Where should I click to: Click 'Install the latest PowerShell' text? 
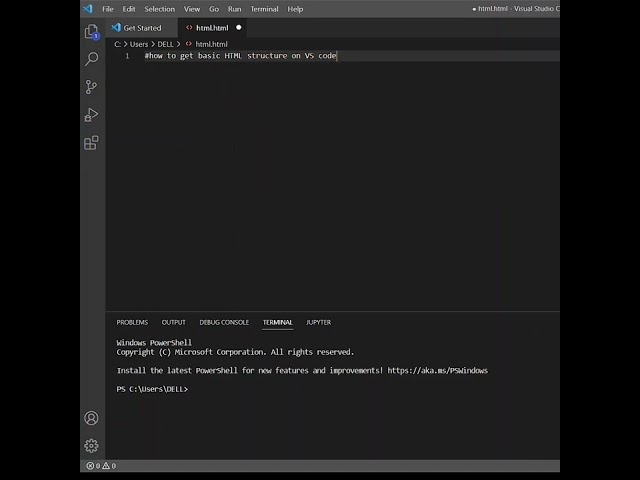pyautogui.click(x=177, y=371)
